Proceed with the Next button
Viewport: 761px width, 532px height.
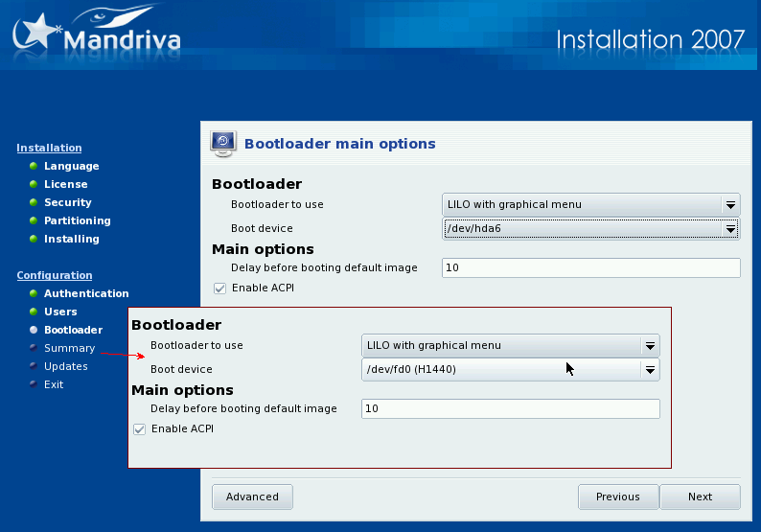point(701,497)
